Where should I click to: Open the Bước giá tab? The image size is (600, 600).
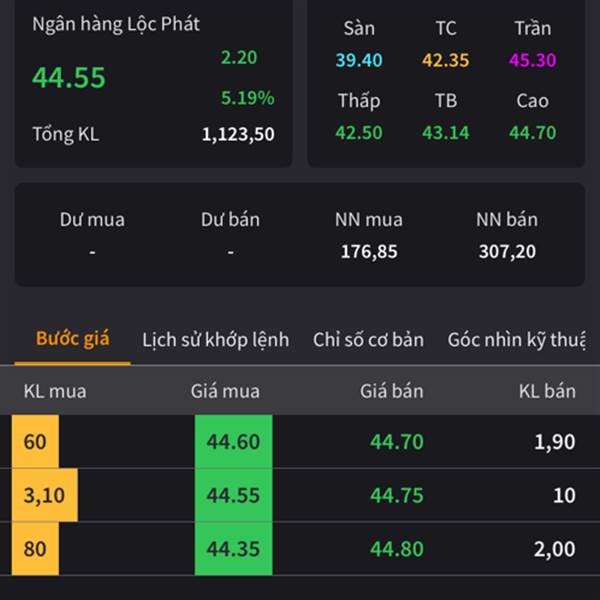click(x=73, y=339)
